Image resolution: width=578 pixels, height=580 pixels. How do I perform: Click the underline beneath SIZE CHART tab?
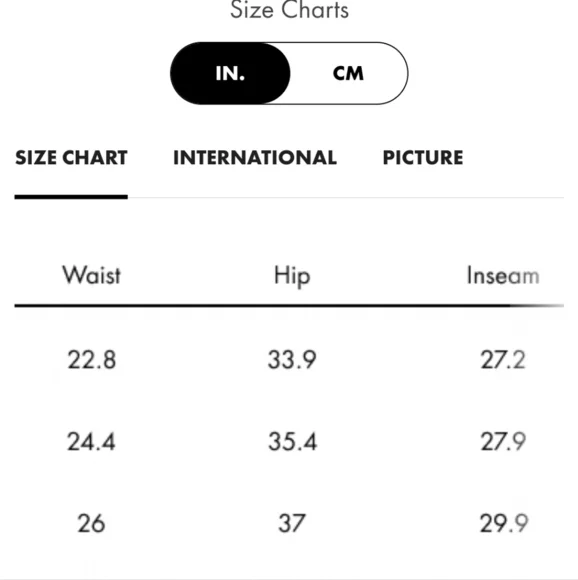pos(71,197)
